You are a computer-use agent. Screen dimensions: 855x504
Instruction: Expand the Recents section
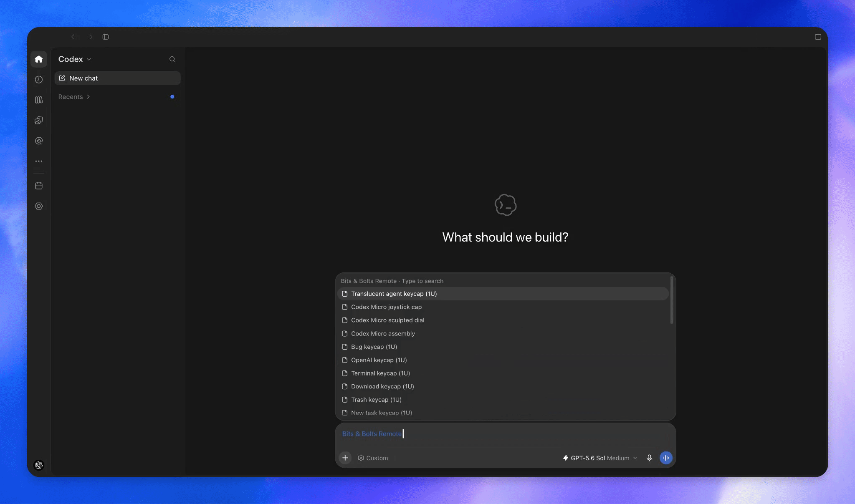[x=74, y=97]
